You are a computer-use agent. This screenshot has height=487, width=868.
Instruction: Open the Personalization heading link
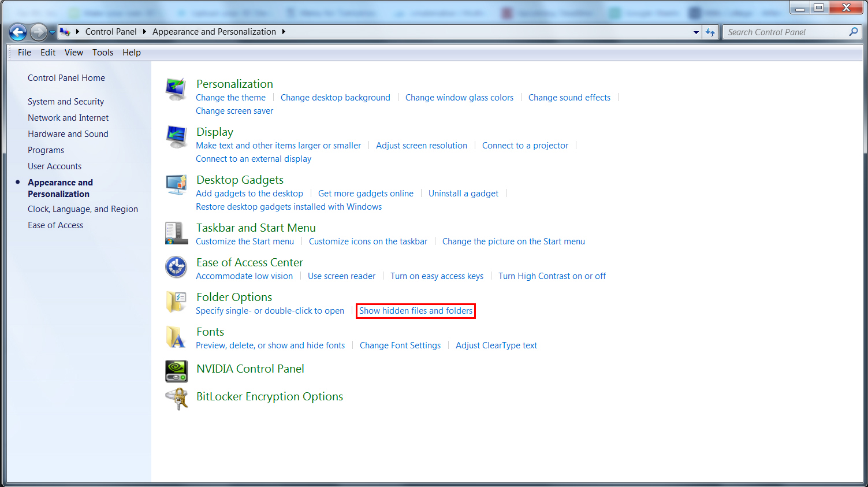click(234, 84)
